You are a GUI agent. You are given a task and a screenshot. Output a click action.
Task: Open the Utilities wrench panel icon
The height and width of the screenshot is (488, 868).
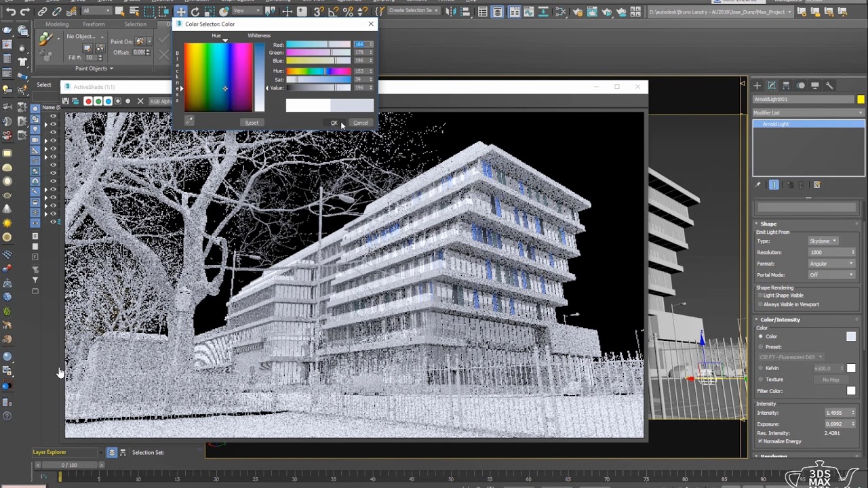(829, 85)
